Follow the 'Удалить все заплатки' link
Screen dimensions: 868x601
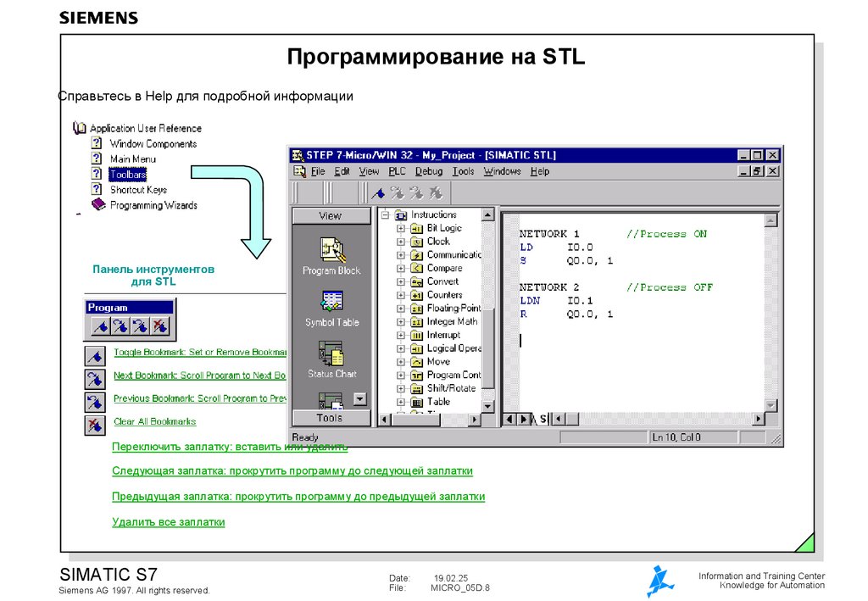[x=169, y=522]
